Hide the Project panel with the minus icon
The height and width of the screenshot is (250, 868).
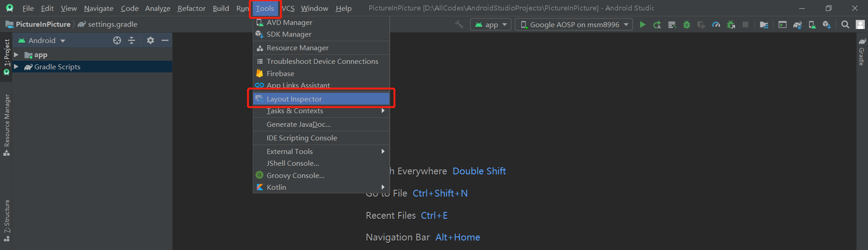(165, 40)
